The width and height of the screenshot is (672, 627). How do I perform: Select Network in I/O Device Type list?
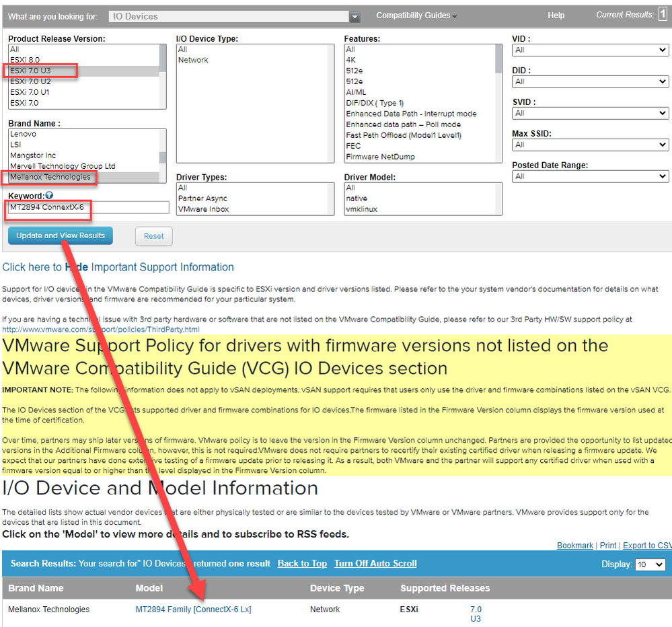pyautogui.click(x=252, y=60)
